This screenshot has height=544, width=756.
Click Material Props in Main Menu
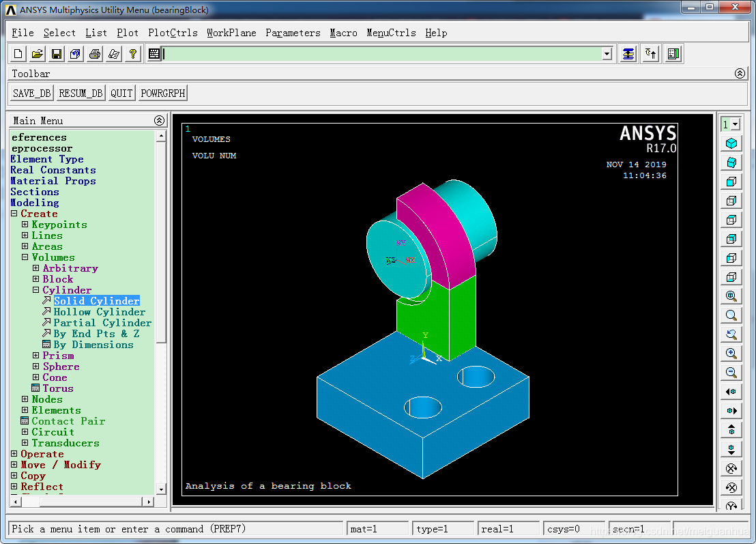53,181
